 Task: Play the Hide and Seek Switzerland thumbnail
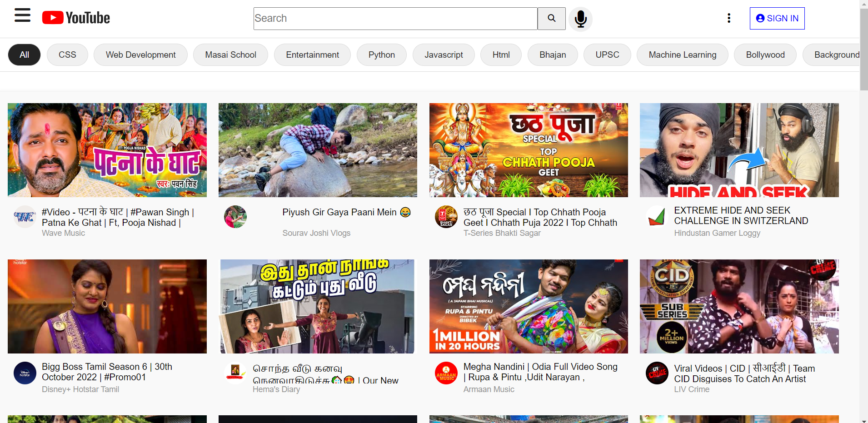point(739,150)
